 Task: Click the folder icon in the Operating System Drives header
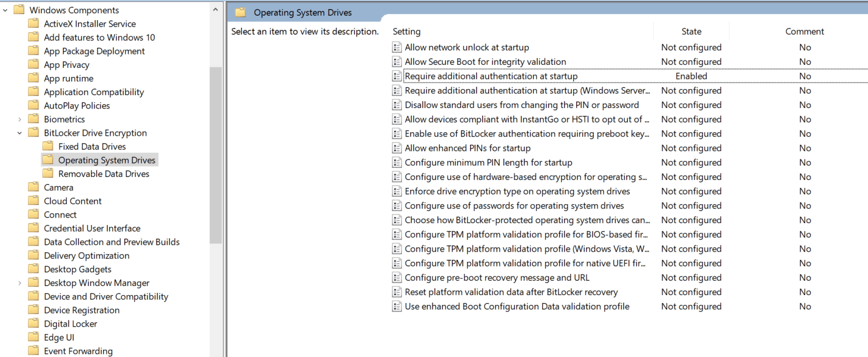[x=241, y=12]
